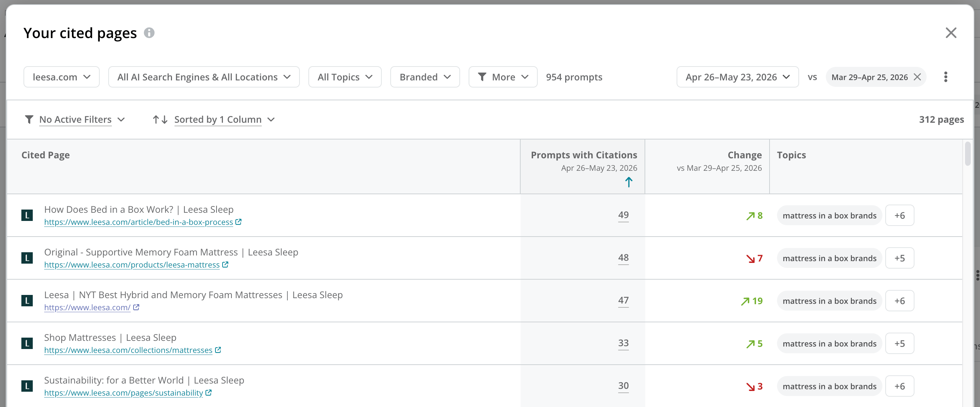Click the up 8 change value
The width and height of the screenshot is (980, 407).
[754, 216]
